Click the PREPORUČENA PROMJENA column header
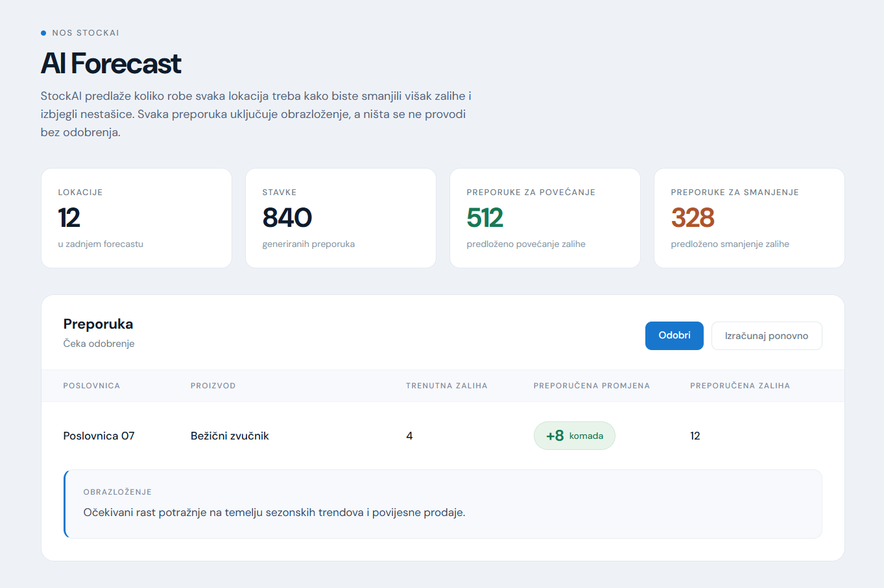Screen dimensions: 884x588 [591, 386]
